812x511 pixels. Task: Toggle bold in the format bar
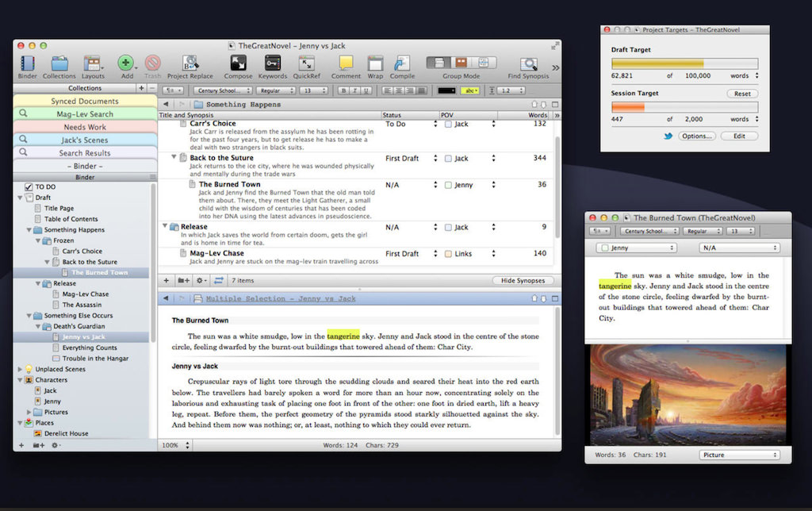coord(343,90)
